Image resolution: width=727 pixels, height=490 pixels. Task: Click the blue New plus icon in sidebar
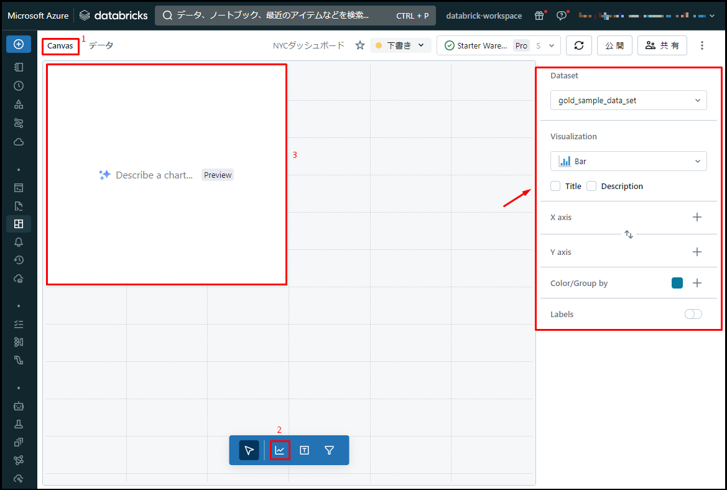(x=18, y=44)
